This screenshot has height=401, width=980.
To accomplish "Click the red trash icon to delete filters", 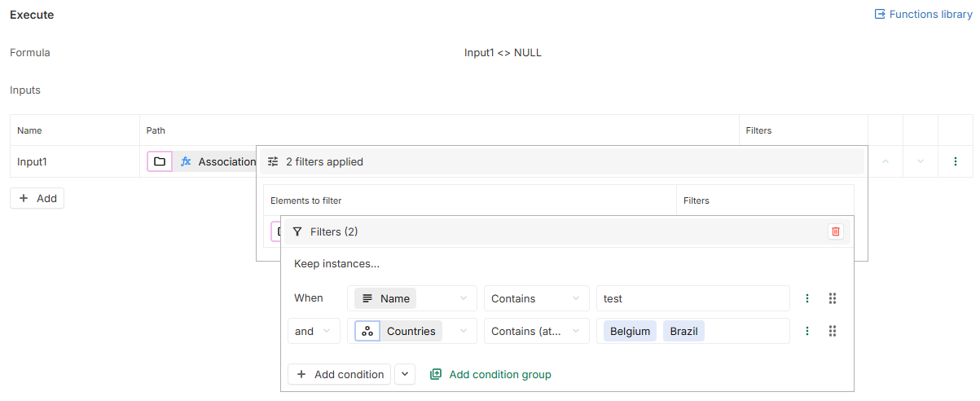I will point(835,231).
